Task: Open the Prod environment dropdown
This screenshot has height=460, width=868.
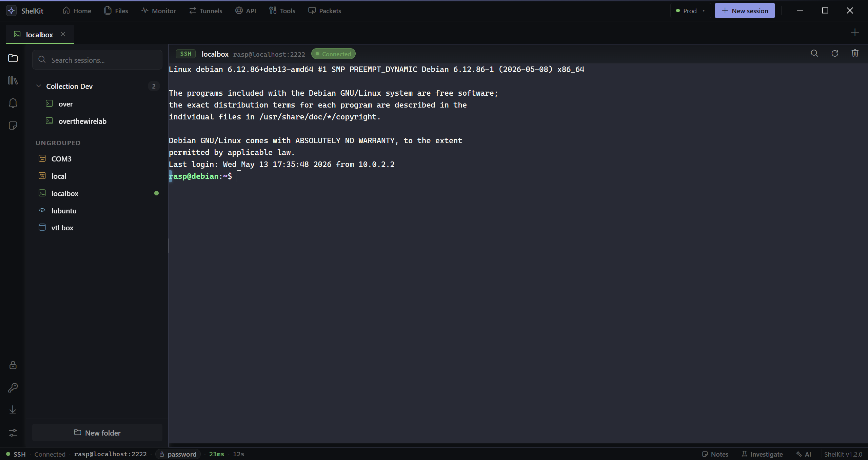Action: 691,11
